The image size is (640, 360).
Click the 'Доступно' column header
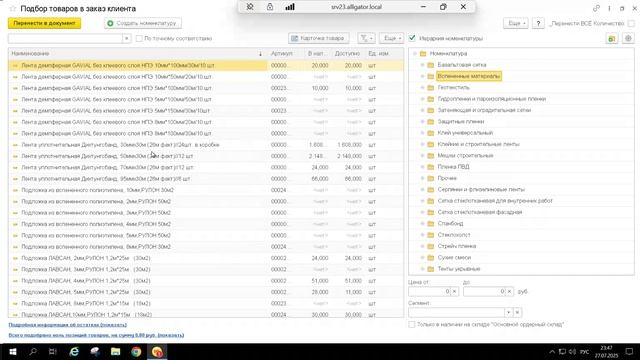point(347,54)
